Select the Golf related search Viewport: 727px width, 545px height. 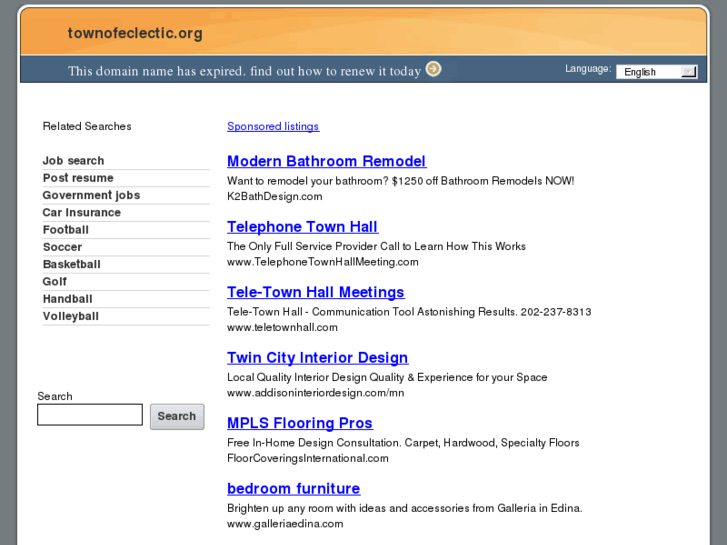tap(55, 282)
